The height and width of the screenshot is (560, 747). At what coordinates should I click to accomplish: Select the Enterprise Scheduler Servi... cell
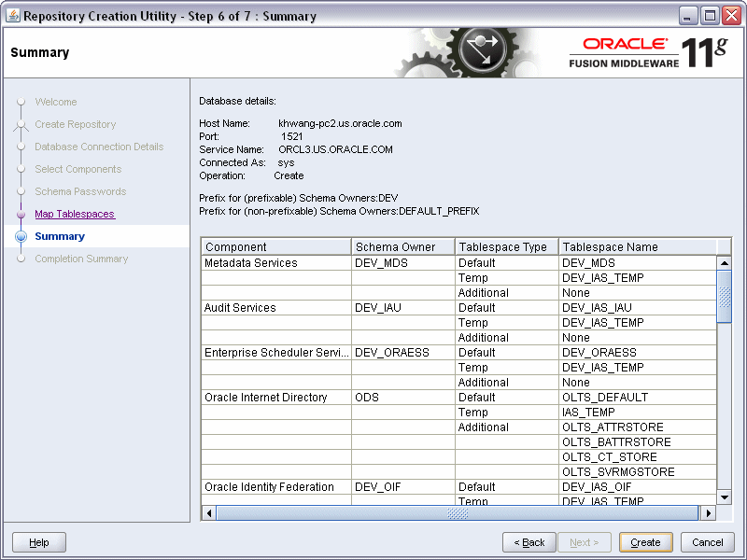pyautogui.click(x=276, y=353)
